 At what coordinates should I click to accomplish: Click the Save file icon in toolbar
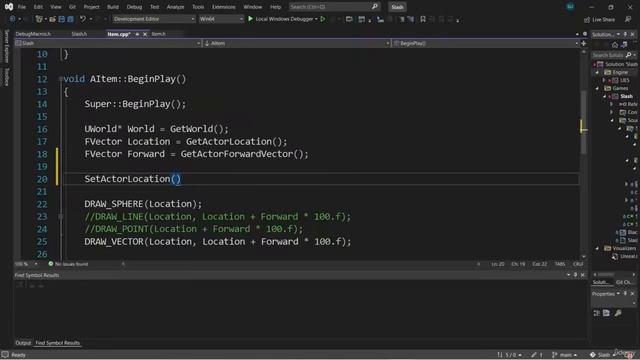click(62, 19)
